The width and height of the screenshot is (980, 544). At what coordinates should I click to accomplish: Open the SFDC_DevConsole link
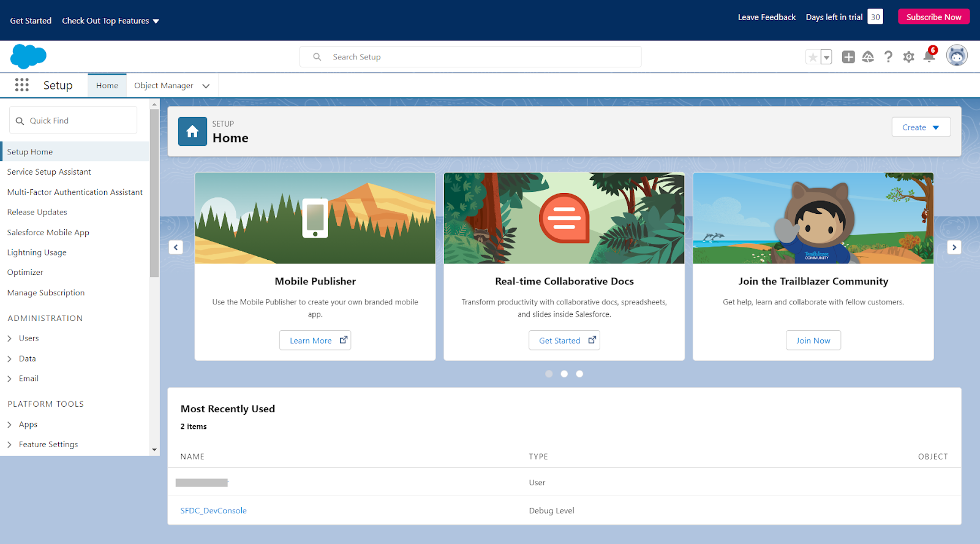point(213,510)
